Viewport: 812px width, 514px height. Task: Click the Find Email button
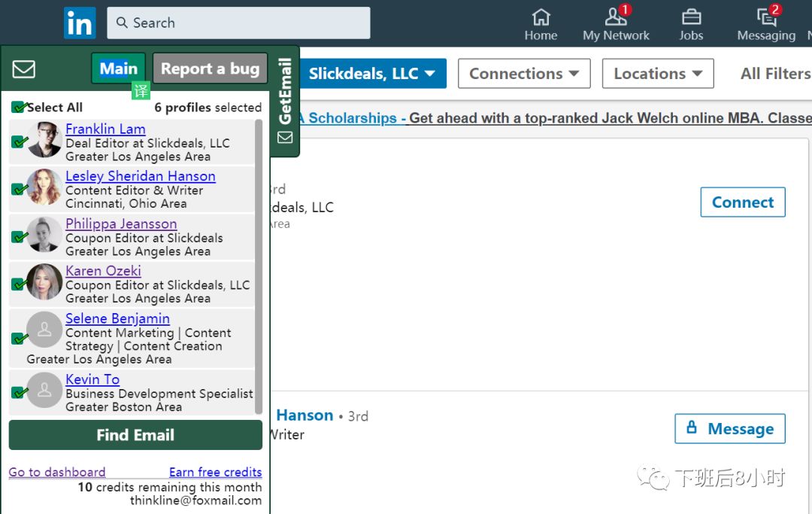click(x=135, y=435)
